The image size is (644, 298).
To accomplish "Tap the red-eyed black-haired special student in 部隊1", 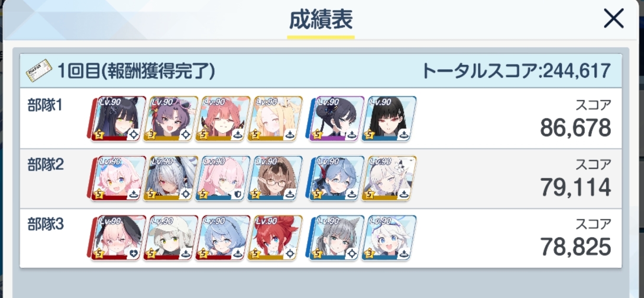I will tap(389, 119).
